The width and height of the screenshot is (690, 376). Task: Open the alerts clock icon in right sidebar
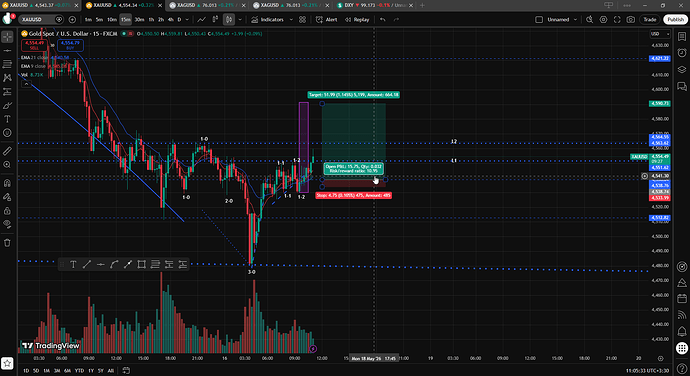tap(682, 53)
